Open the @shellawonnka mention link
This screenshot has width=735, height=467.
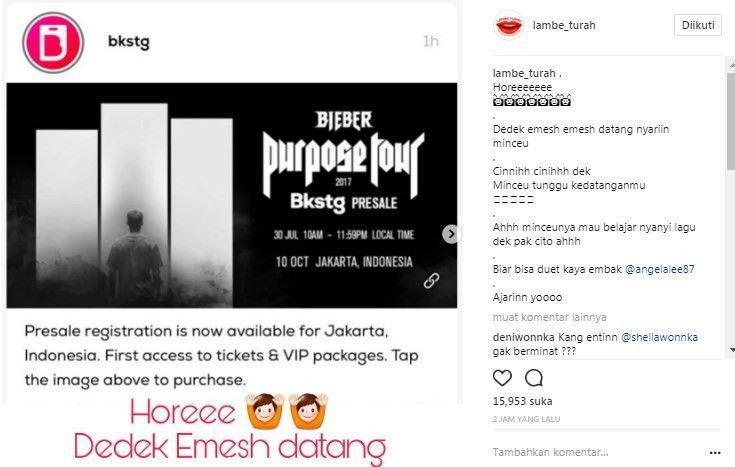coord(659,337)
